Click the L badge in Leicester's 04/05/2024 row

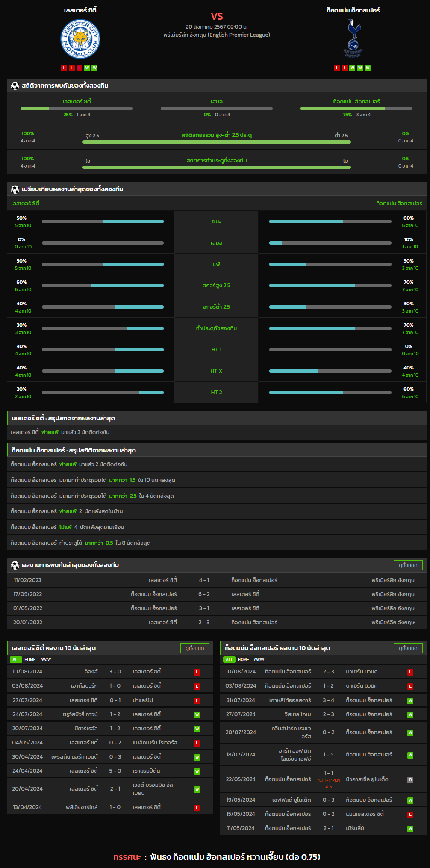click(197, 743)
